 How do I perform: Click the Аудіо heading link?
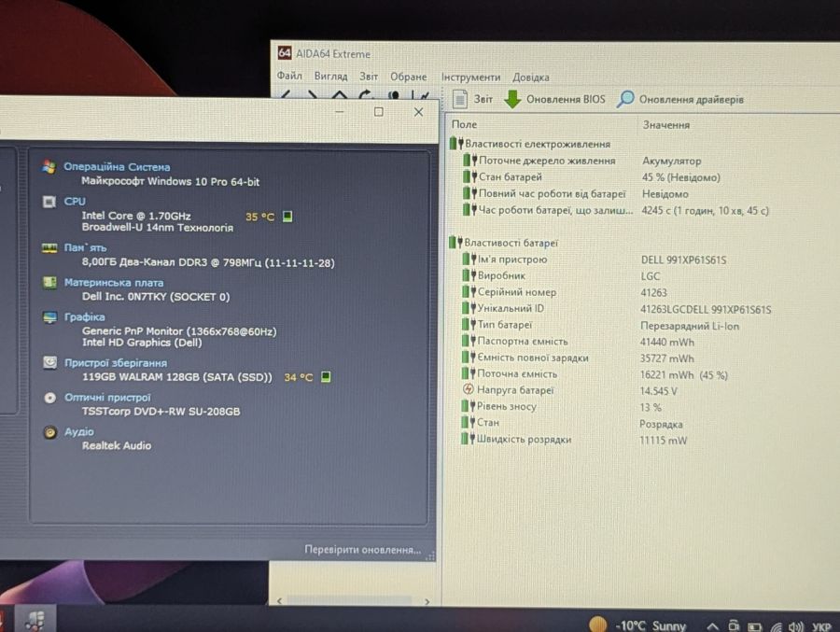click(78, 431)
